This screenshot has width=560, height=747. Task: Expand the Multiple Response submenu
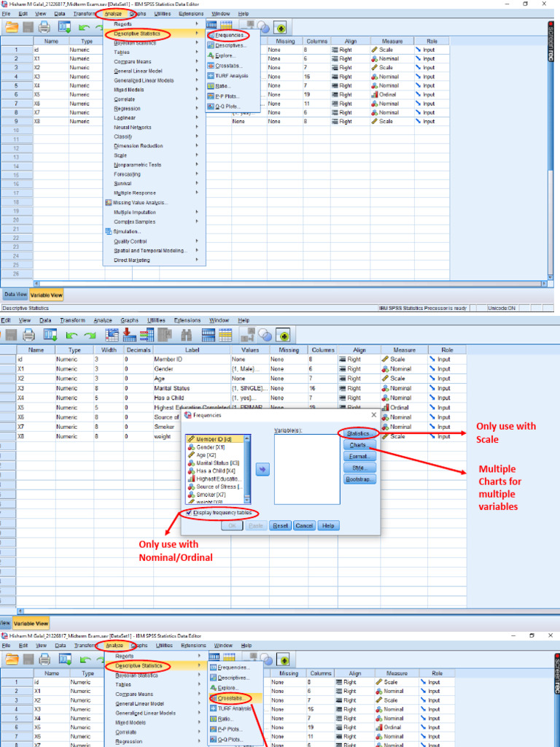pyautogui.click(x=155, y=193)
